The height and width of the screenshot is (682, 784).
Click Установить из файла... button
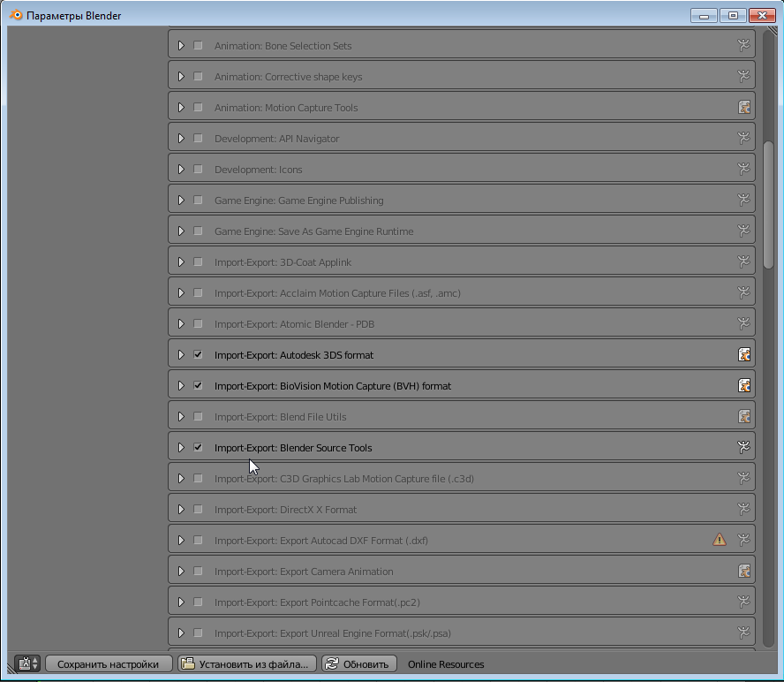point(247,663)
